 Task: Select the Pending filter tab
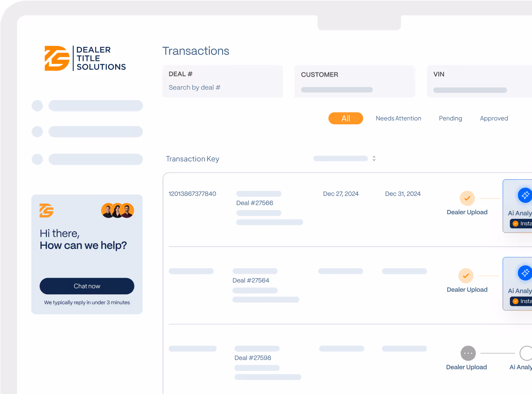point(450,118)
